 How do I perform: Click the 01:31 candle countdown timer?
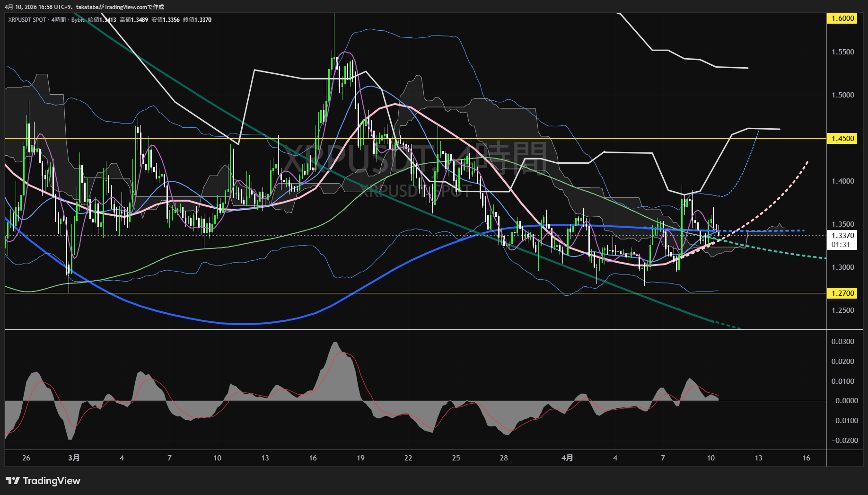click(x=841, y=245)
